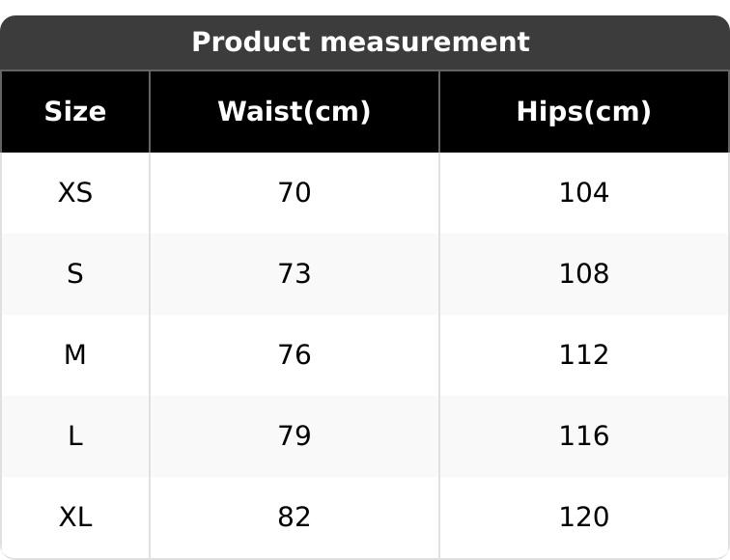Click waist value 79
This screenshot has width=730, height=560.
295,436
